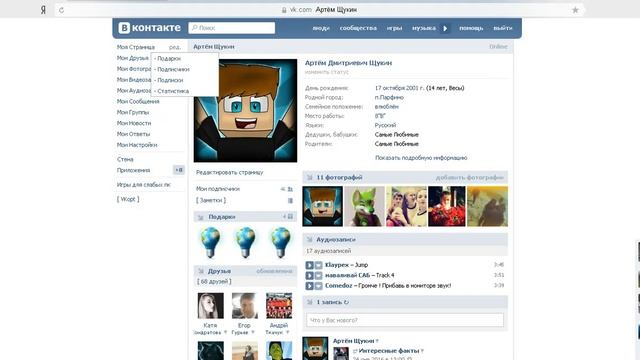This screenshot has height=360, width=640.
Task: Collapse the '11 фотографий' section header icon
Action: [309, 178]
